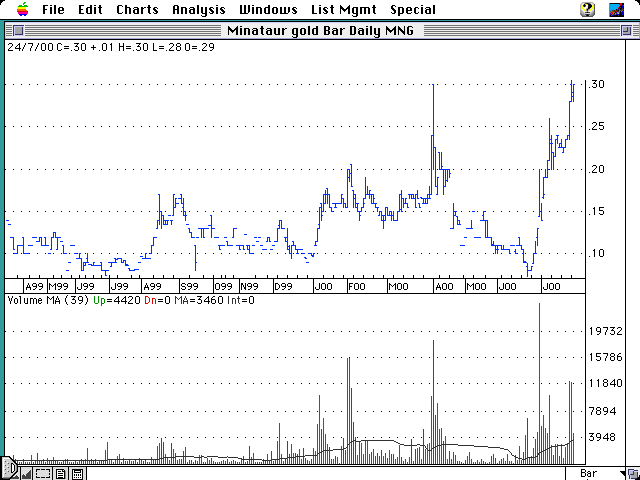Image resolution: width=640 pixels, height=480 pixels.
Task: Click the M99 date axis label
Action: [x=58, y=287]
